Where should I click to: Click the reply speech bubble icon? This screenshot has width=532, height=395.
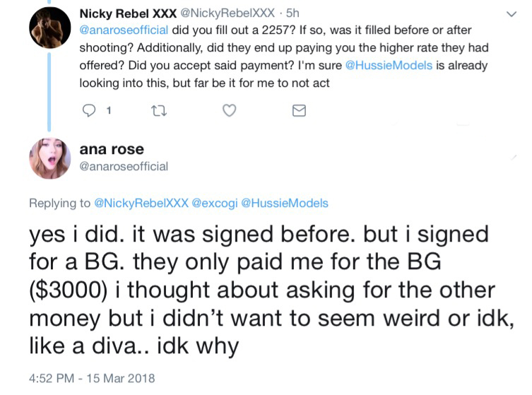pyautogui.click(x=89, y=111)
